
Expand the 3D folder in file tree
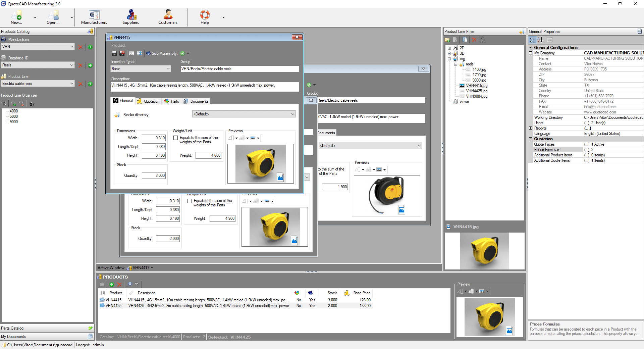point(449,53)
